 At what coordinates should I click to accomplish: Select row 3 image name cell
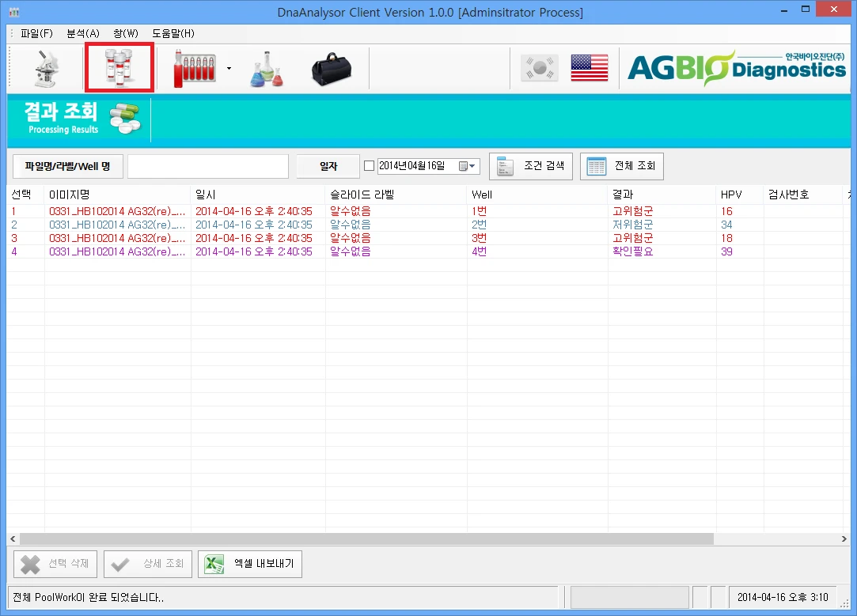(117, 238)
